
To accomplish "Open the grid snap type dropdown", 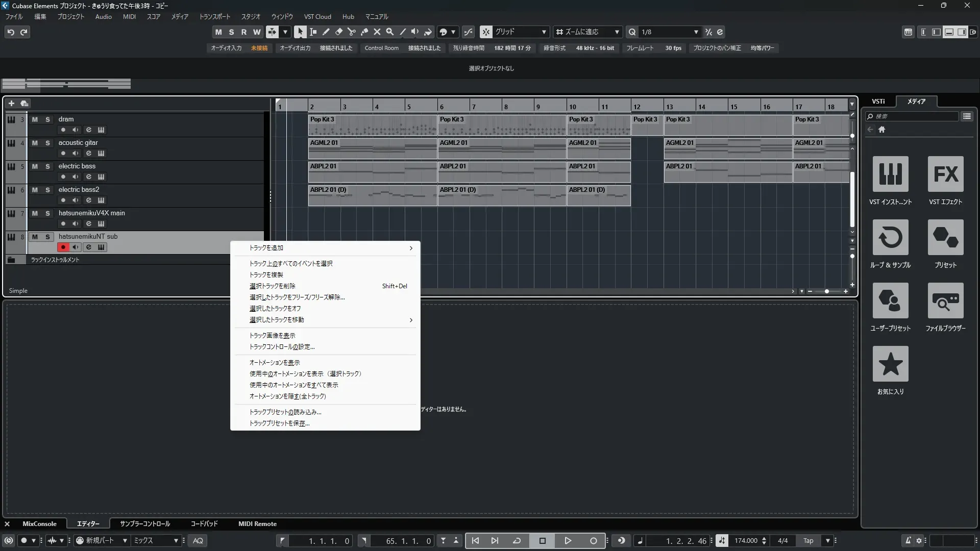I will click(544, 32).
